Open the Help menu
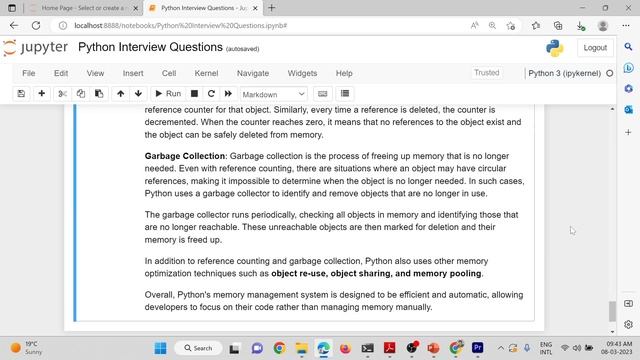Image resolution: width=640 pixels, height=360 pixels. (344, 73)
